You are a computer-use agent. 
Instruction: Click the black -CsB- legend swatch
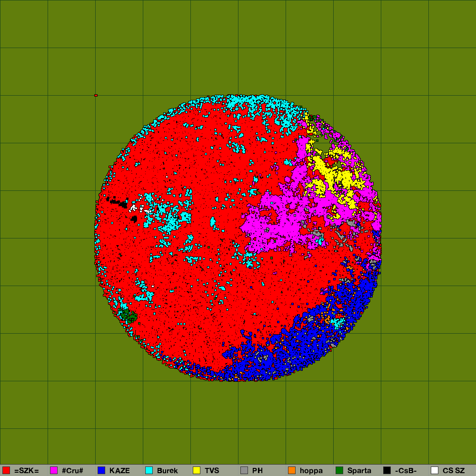tap(387, 470)
